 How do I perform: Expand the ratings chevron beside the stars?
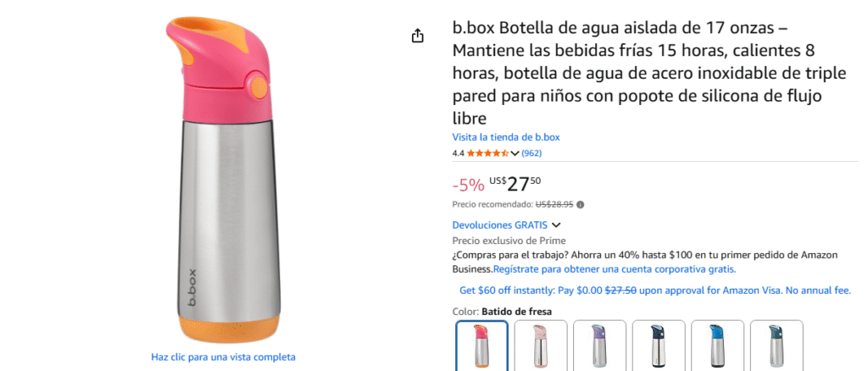(x=515, y=153)
